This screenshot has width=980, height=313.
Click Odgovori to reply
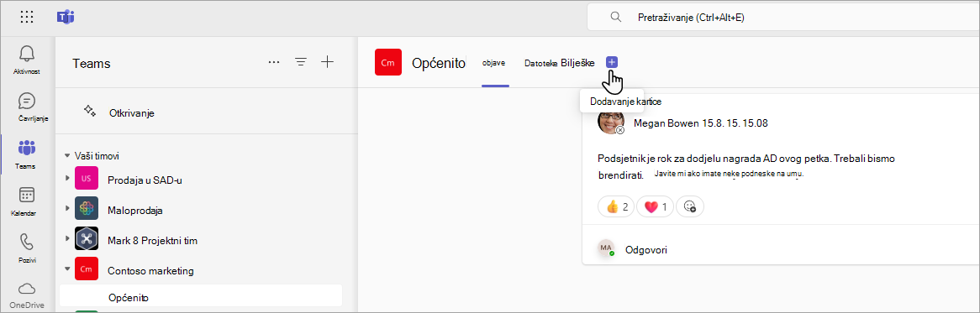point(646,249)
